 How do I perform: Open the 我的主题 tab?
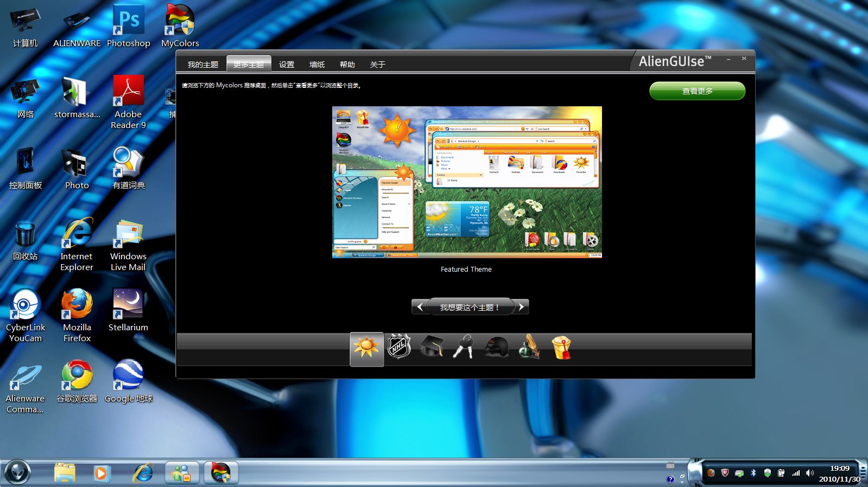tap(203, 65)
